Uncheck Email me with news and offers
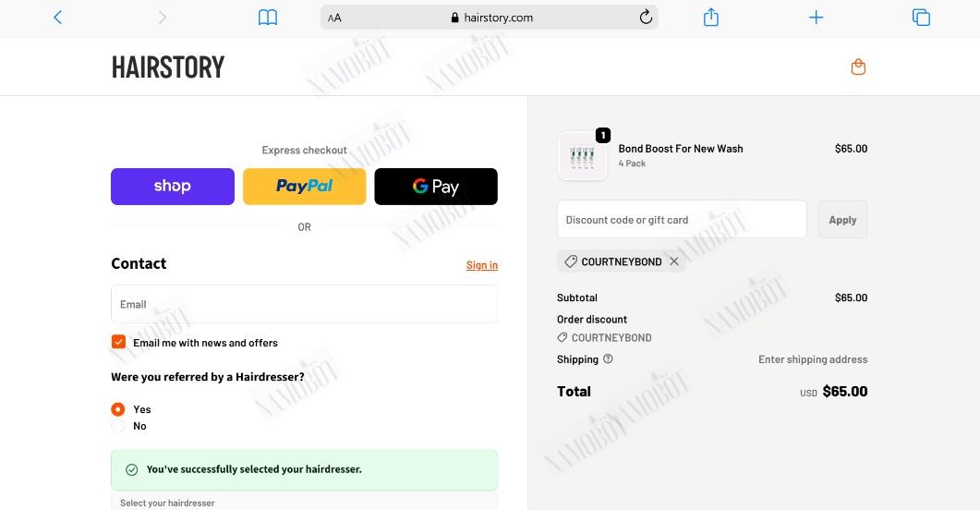Screen dimensions: 980x510 tap(119, 342)
